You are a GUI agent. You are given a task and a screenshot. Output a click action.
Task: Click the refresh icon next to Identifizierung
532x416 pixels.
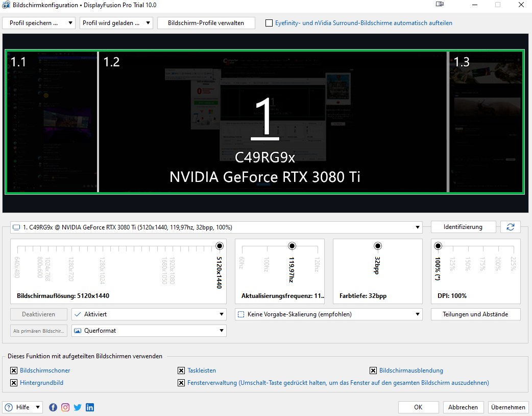[x=510, y=227]
